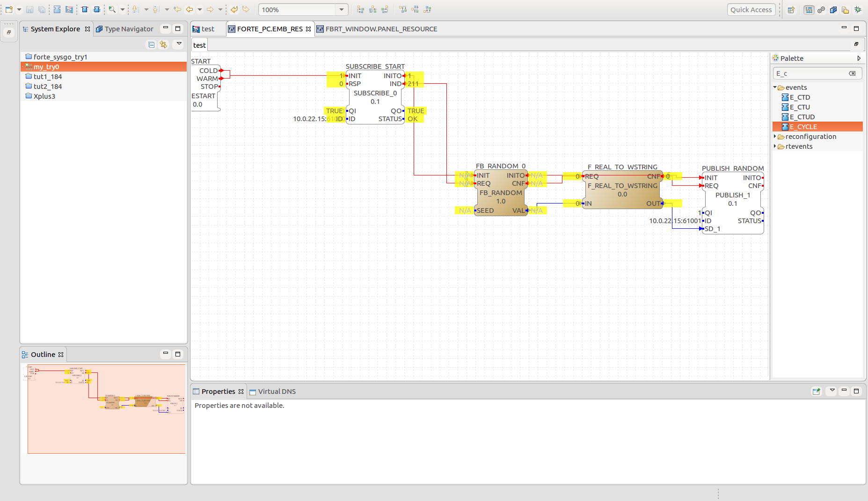Viewport: 868px width, 501px height.
Task: Click the blue function block icon with red top bar
Action: click(x=85, y=9)
